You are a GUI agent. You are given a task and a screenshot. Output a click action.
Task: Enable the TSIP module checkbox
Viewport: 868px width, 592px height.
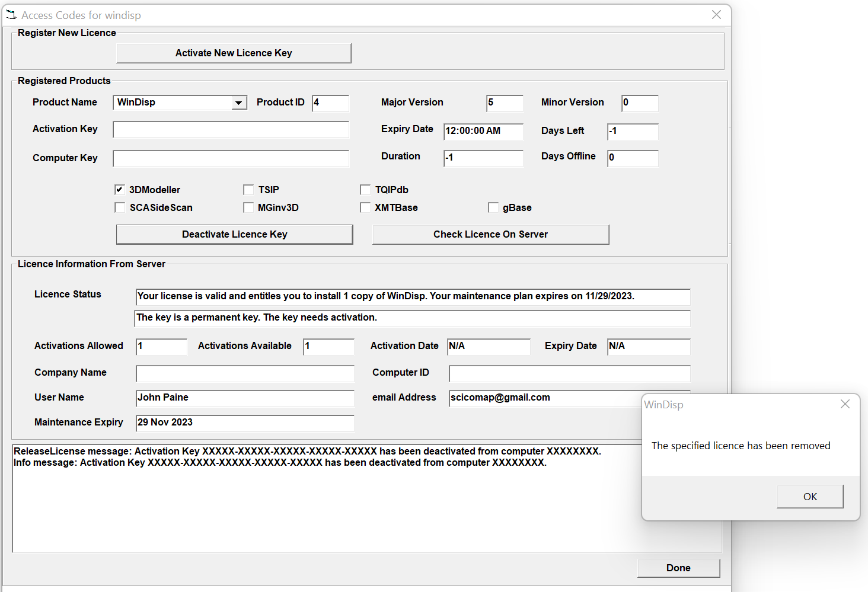pyautogui.click(x=248, y=189)
